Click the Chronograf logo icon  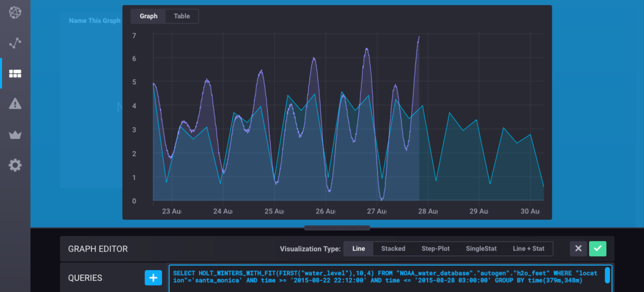pos(15,12)
